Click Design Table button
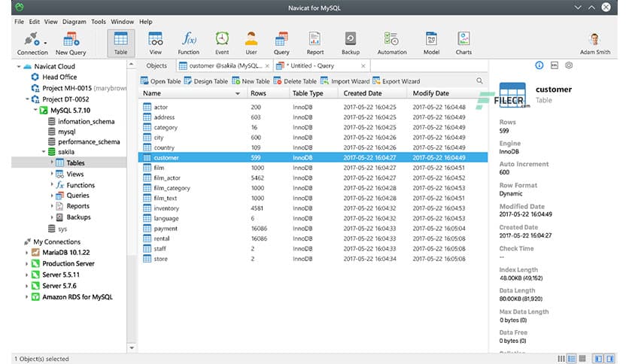Image resolution: width=629 pixels, height=364 pixels. [206, 81]
